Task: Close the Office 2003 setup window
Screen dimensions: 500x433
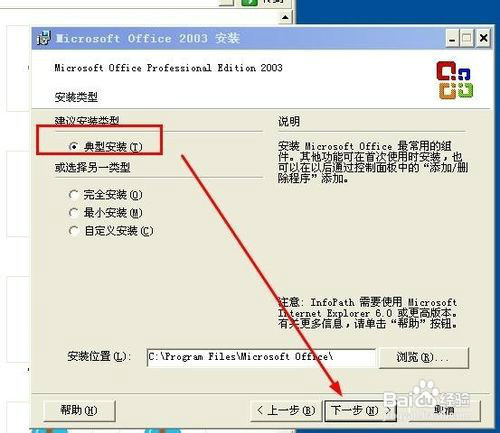Action: click(483, 39)
